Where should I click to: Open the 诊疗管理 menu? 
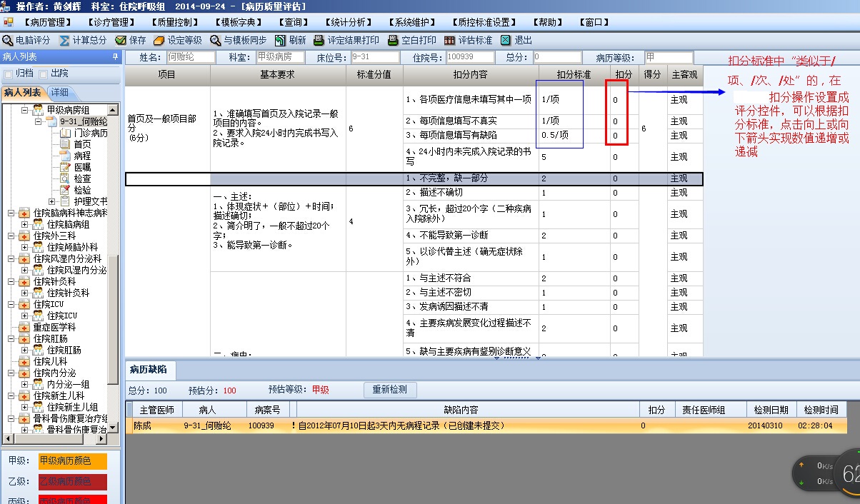(x=111, y=22)
